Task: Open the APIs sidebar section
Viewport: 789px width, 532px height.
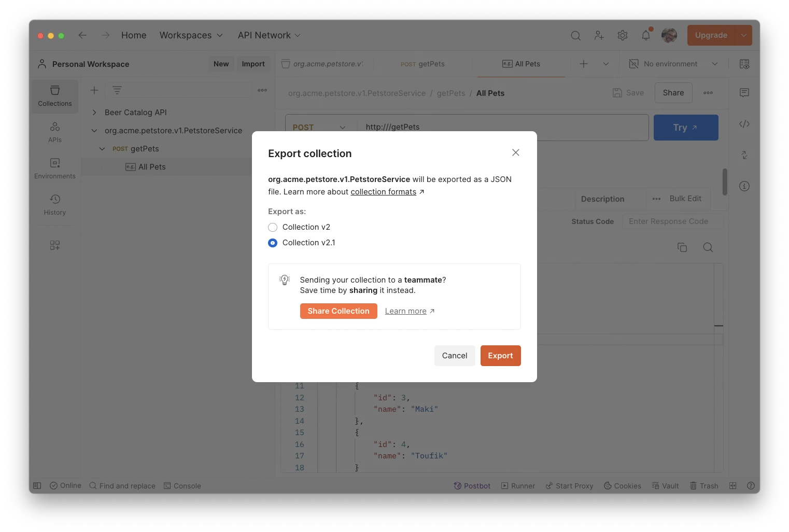Action: click(x=55, y=132)
